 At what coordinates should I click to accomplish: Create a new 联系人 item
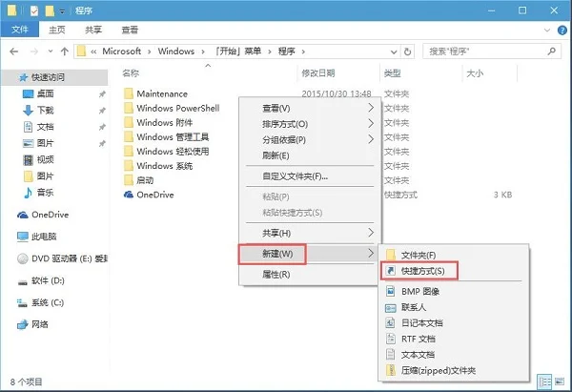(x=454, y=307)
